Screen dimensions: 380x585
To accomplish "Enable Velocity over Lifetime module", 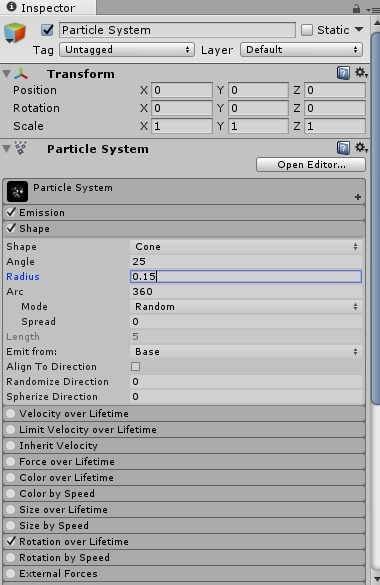I will click(11, 413).
